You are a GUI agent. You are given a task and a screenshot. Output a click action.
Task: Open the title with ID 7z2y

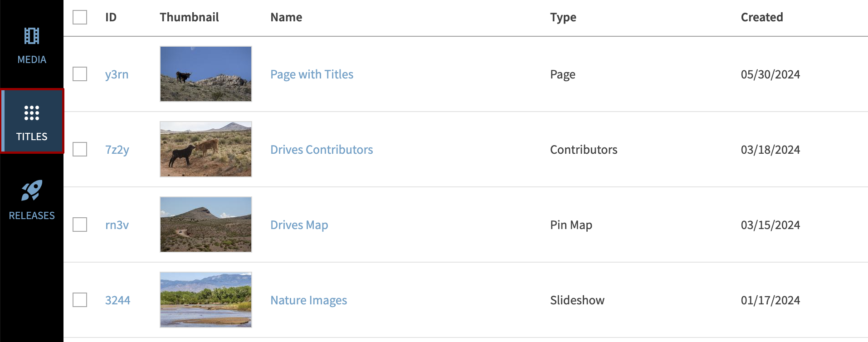[x=117, y=150]
